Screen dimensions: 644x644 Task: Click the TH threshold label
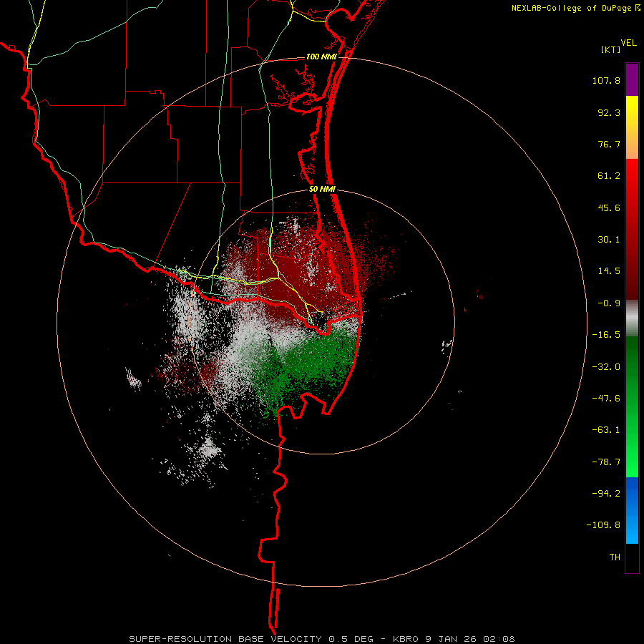pyautogui.click(x=615, y=557)
